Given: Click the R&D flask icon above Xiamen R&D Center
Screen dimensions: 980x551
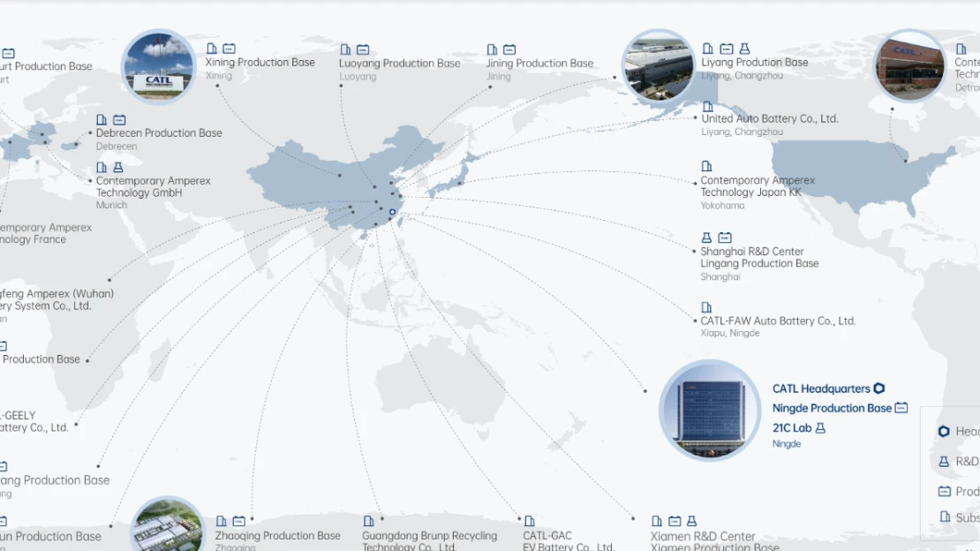Looking at the screenshot, I should [692, 521].
